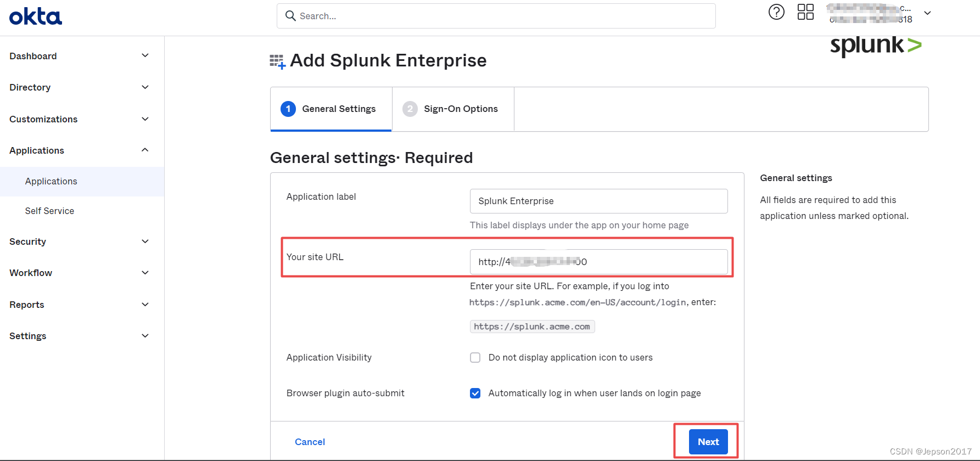
Task: Open the apps grid icon
Action: pos(805,12)
